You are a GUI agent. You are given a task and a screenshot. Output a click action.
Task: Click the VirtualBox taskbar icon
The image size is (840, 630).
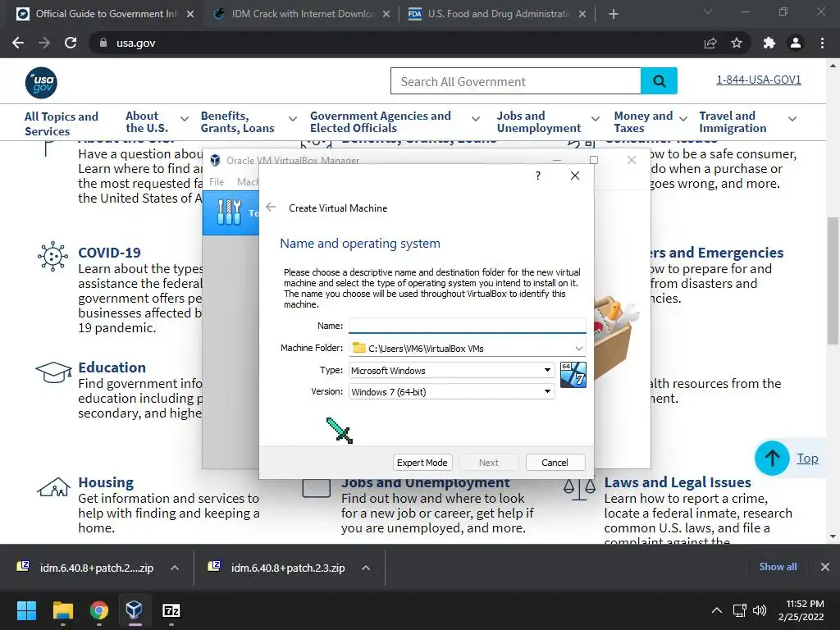(x=135, y=610)
